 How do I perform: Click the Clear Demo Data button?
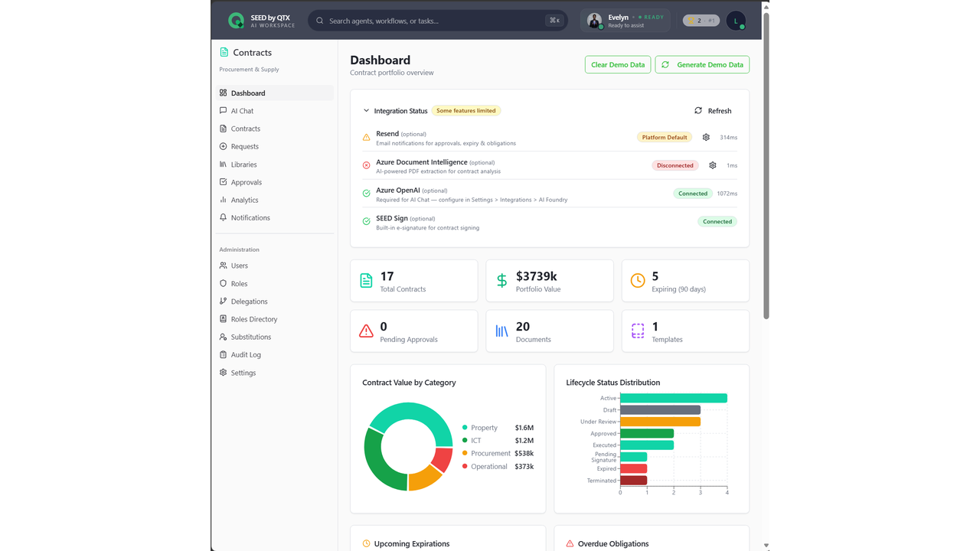tap(618, 64)
